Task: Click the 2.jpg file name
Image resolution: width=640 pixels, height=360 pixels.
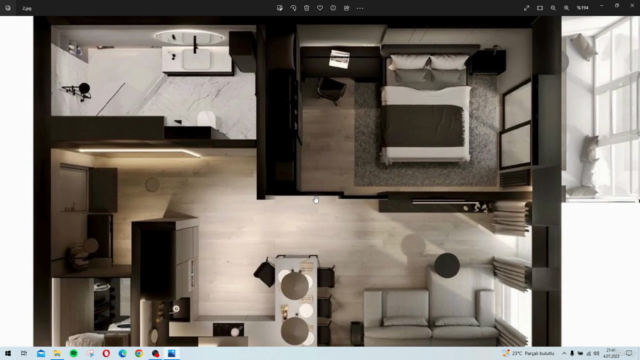Action: [x=27, y=8]
